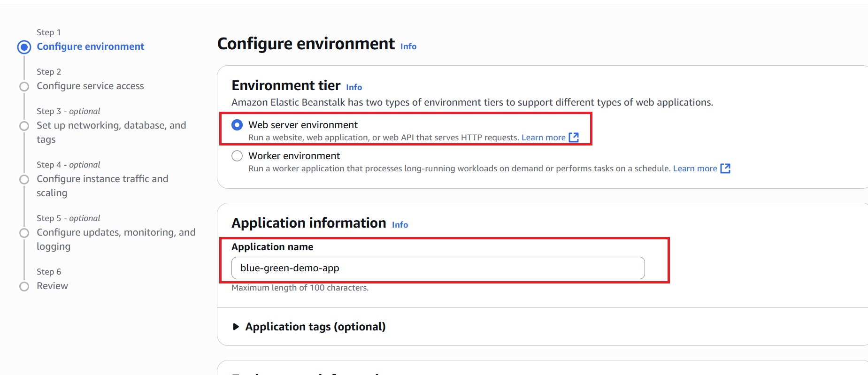This screenshot has height=375, width=868.
Task: Go to Configure service access step
Action: [90, 86]
